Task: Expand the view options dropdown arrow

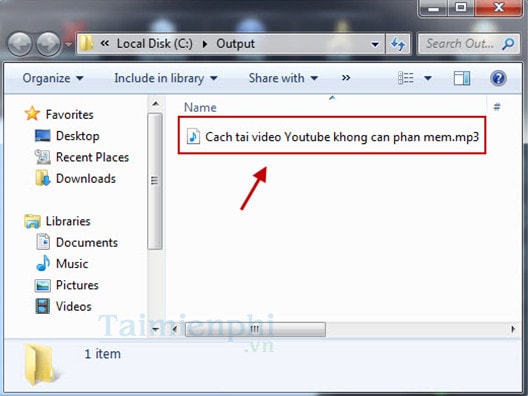Action: 428,78
